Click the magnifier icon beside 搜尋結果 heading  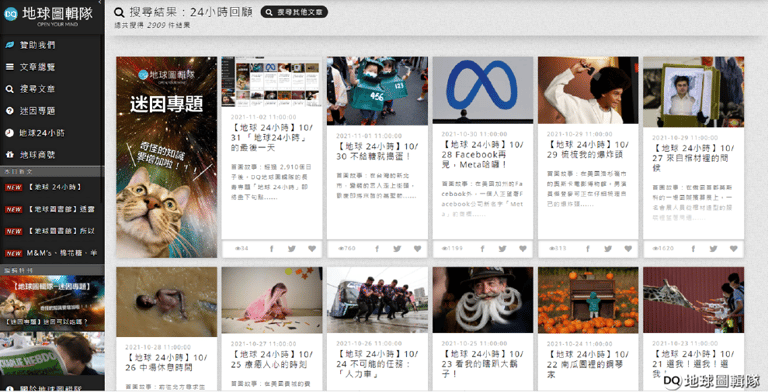[x=119, y=12]
